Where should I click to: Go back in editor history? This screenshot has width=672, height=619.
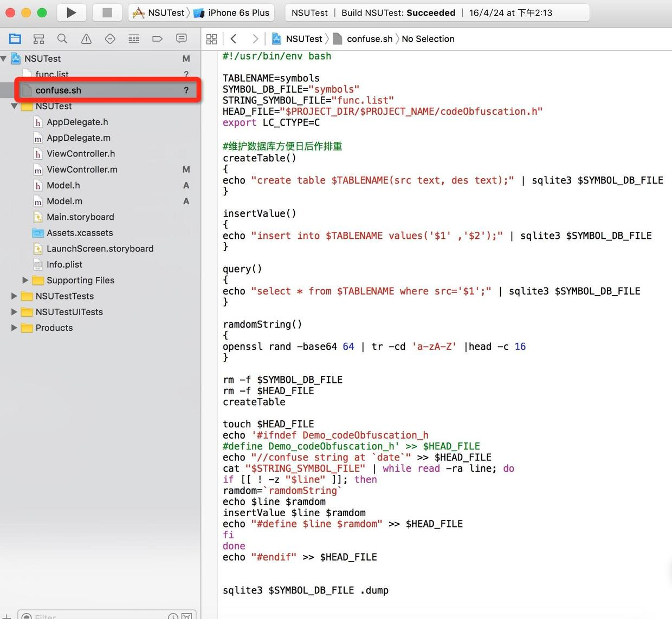(234, 39)
